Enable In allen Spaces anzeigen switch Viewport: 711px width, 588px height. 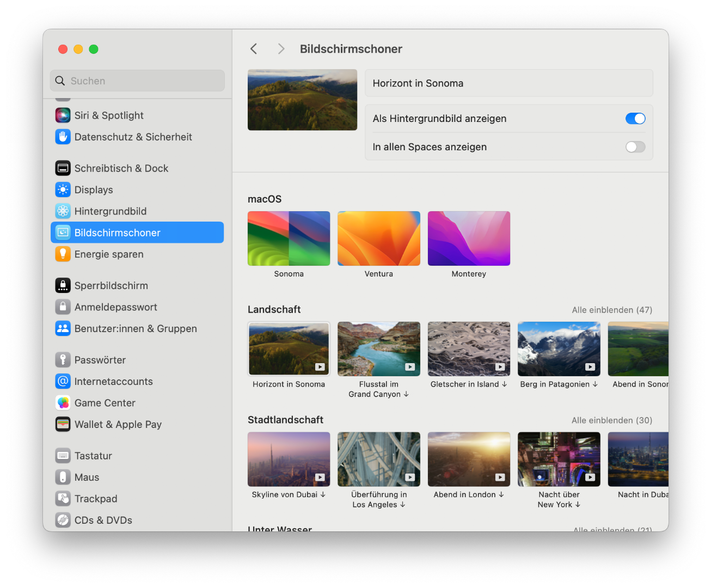point(635,147)
